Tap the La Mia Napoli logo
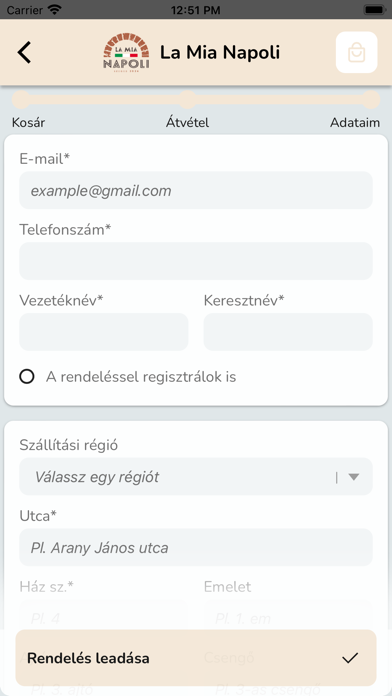Image resolution: width=392 pixels, height=696 pixels. (126, 52)
